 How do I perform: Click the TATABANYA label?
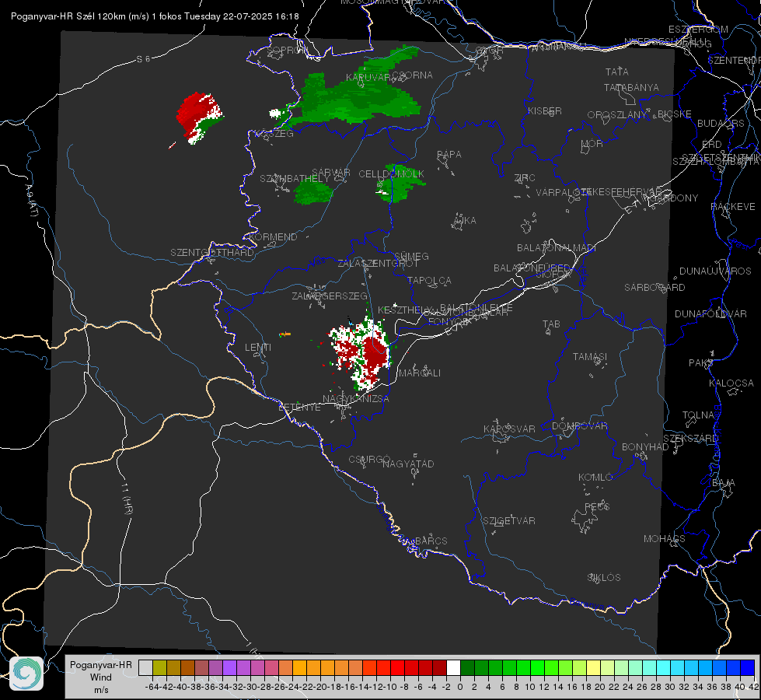(x=631, y=87)
